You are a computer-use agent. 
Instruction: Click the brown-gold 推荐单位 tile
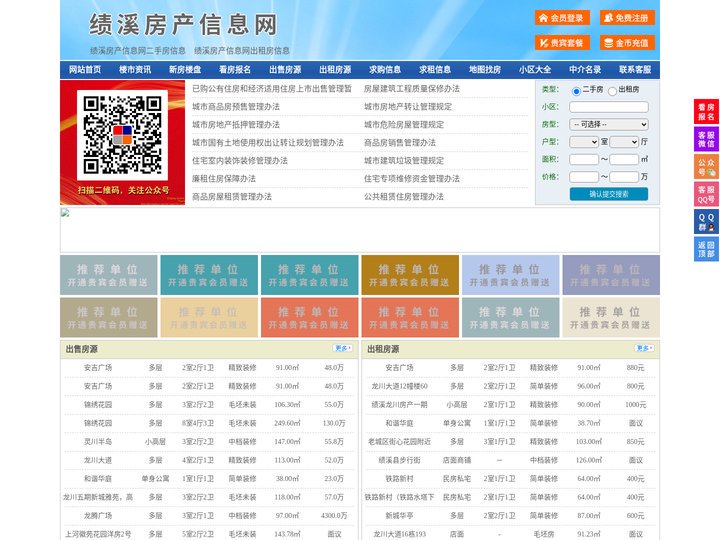410,275
